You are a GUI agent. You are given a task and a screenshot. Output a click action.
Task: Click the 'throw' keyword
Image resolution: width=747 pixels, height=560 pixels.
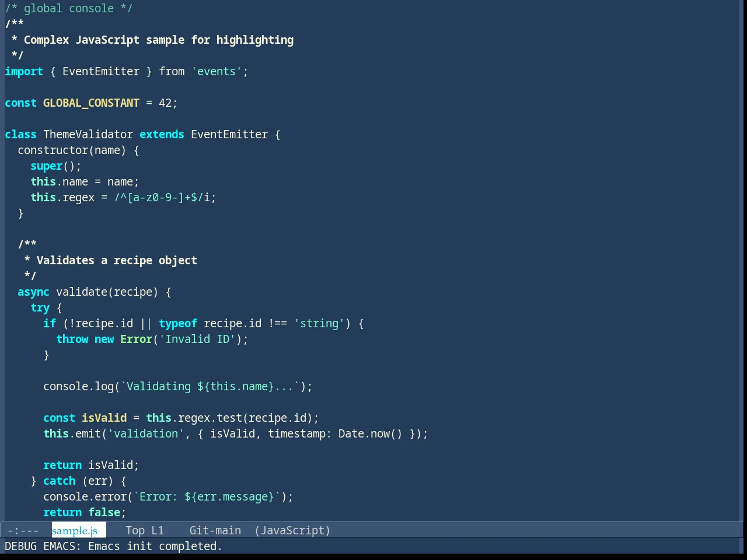(x=72, y=339)
